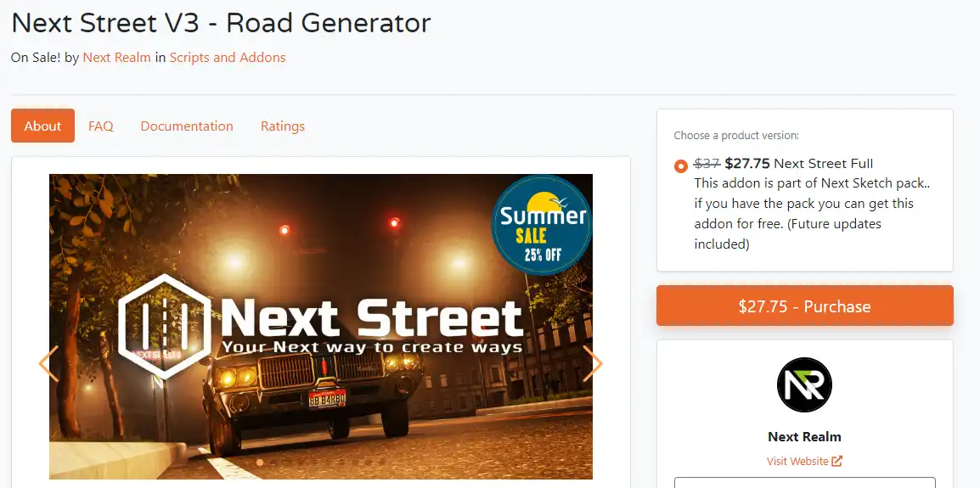Viewport: 980px width, 488px height.
Task: Switch to the FAQ tab
Action: (100, 126)
